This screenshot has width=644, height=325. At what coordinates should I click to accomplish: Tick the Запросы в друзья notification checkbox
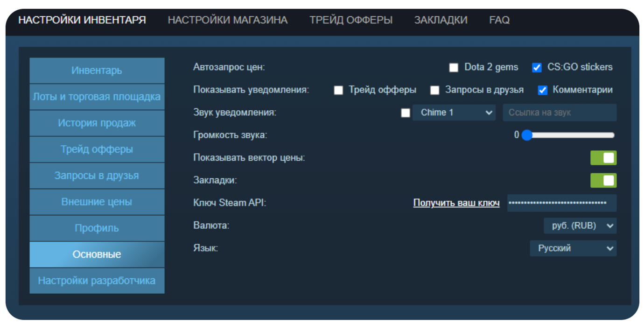pyautogui.click(x=434, y=90)
